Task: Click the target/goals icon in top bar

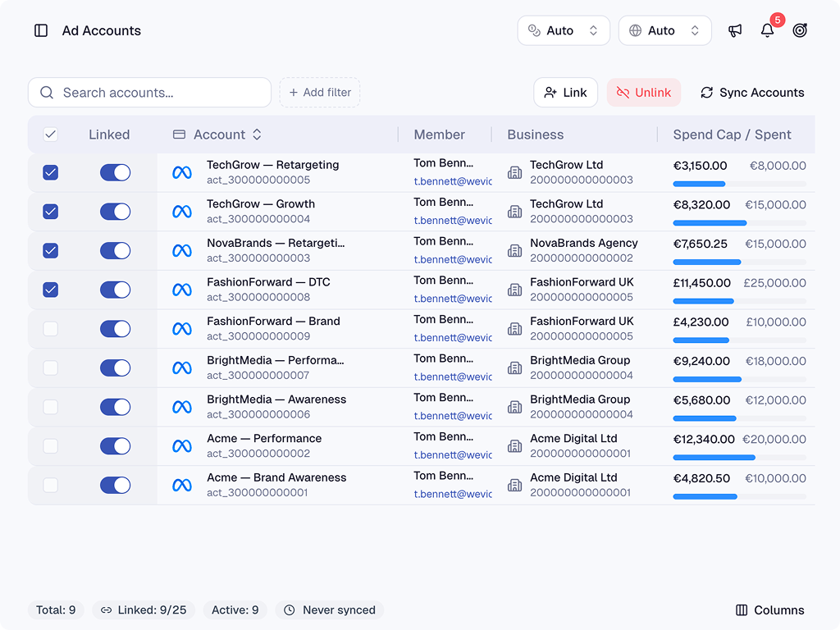Action: 800,30
